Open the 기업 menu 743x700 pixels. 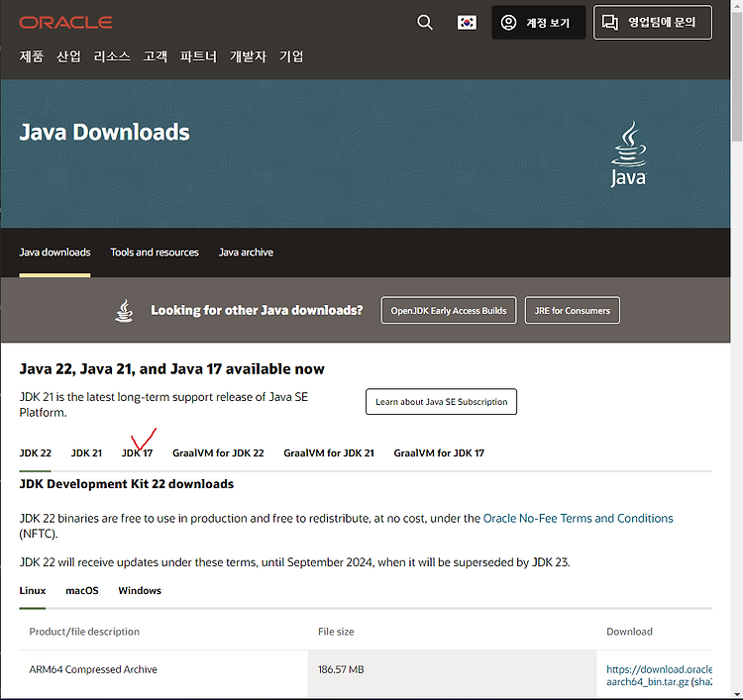(291, 56)
